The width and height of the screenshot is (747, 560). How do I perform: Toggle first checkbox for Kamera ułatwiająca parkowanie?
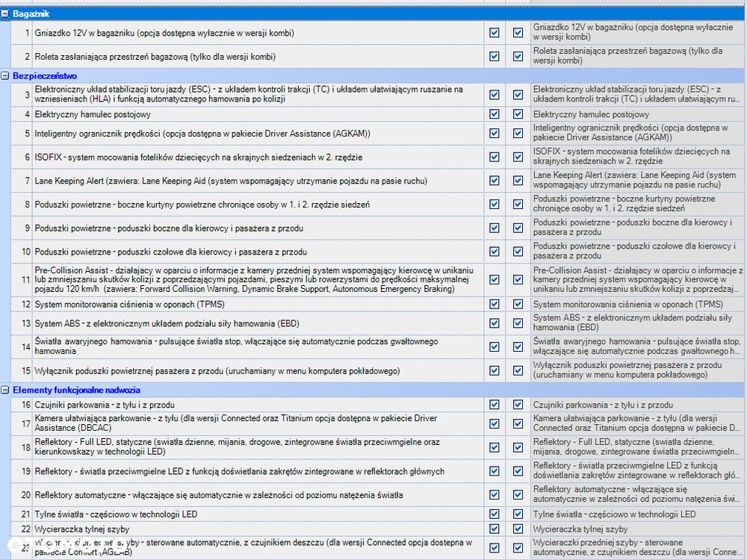point(495,423)
